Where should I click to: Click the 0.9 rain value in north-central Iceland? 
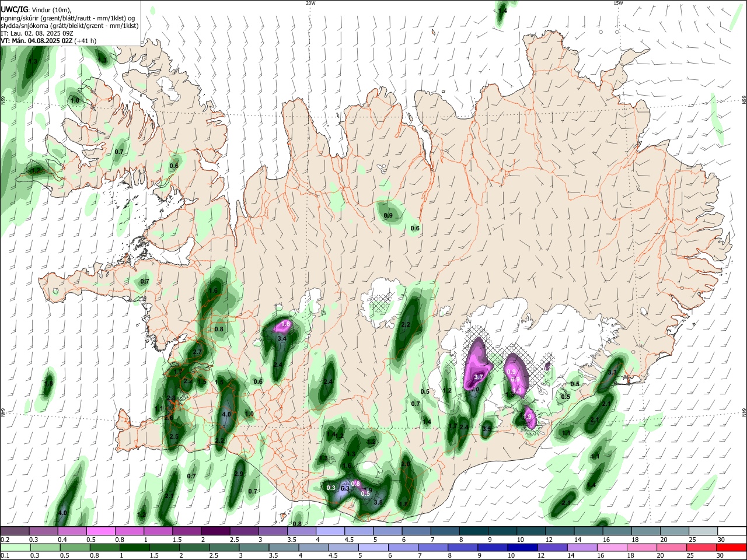388,216
